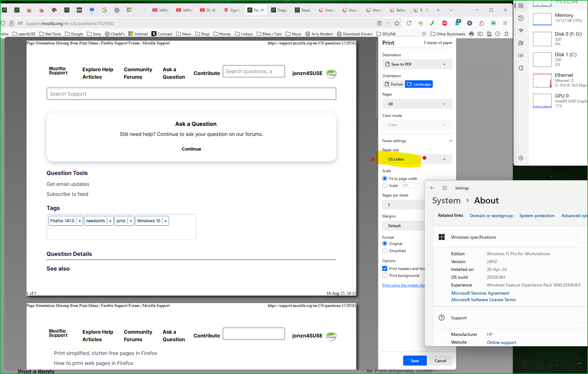Open the openSUSE bookmarks folder

tap(24, 34)
